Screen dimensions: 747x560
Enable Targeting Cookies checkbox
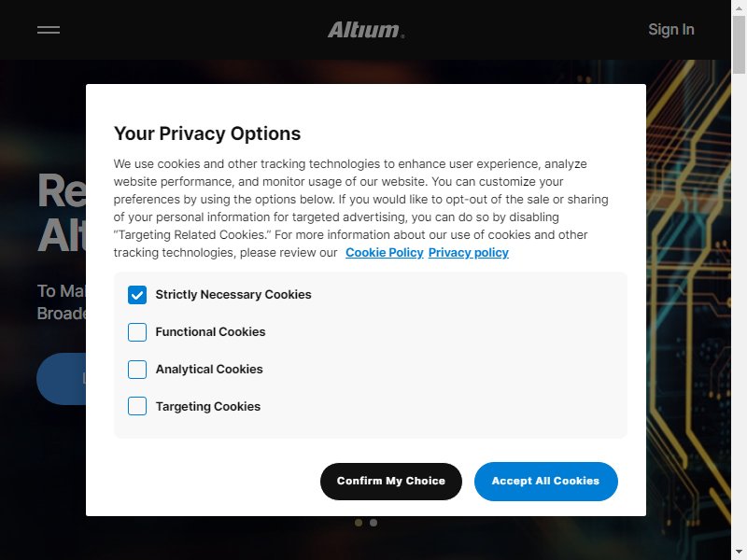pyautogui.click(x=137, y=407)
